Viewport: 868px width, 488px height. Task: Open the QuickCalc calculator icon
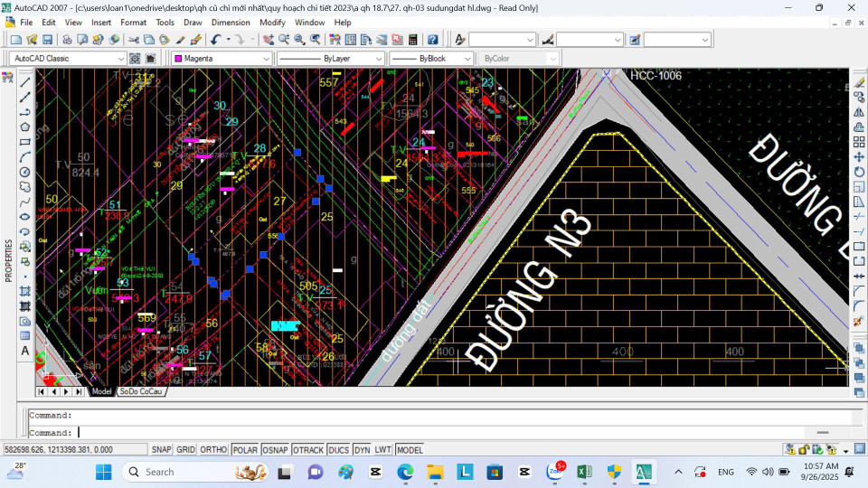pyautogui.click(x=413, y=40)
